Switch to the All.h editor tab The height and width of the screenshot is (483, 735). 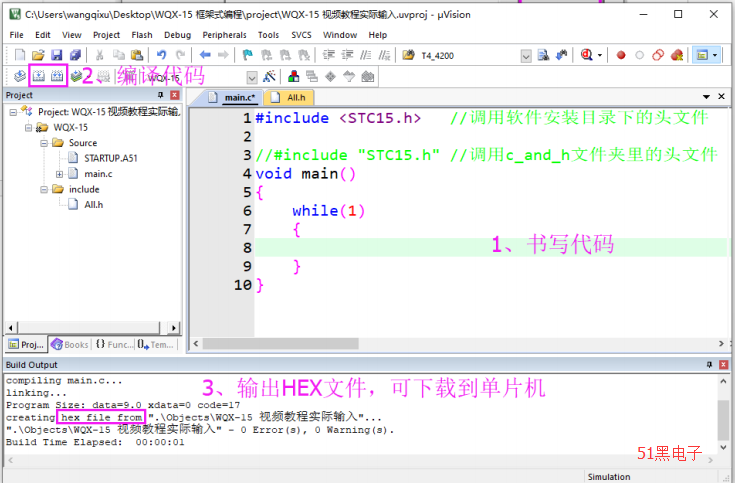click(x=288, y=98)
